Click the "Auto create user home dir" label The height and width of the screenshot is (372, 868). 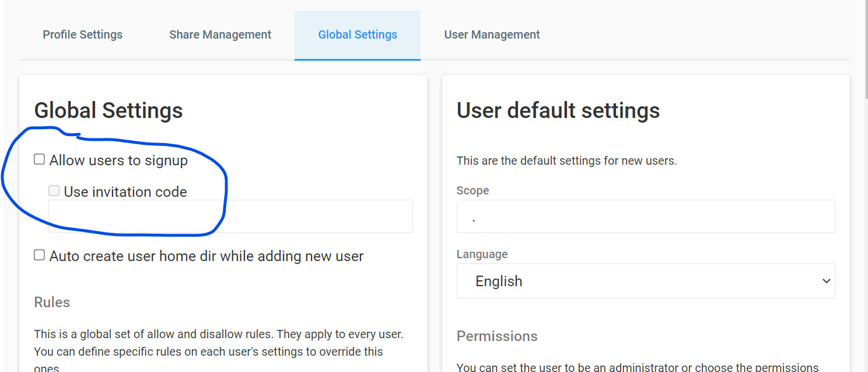click(206, 256)
